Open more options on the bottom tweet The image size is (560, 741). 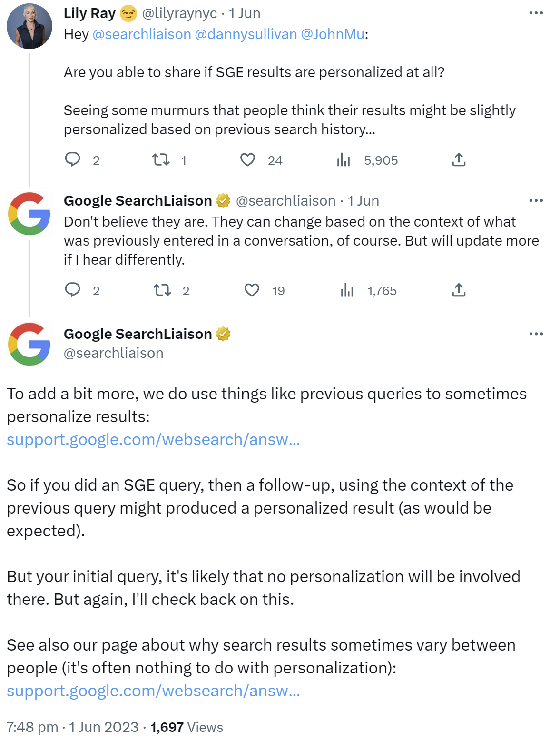point(536,334)
